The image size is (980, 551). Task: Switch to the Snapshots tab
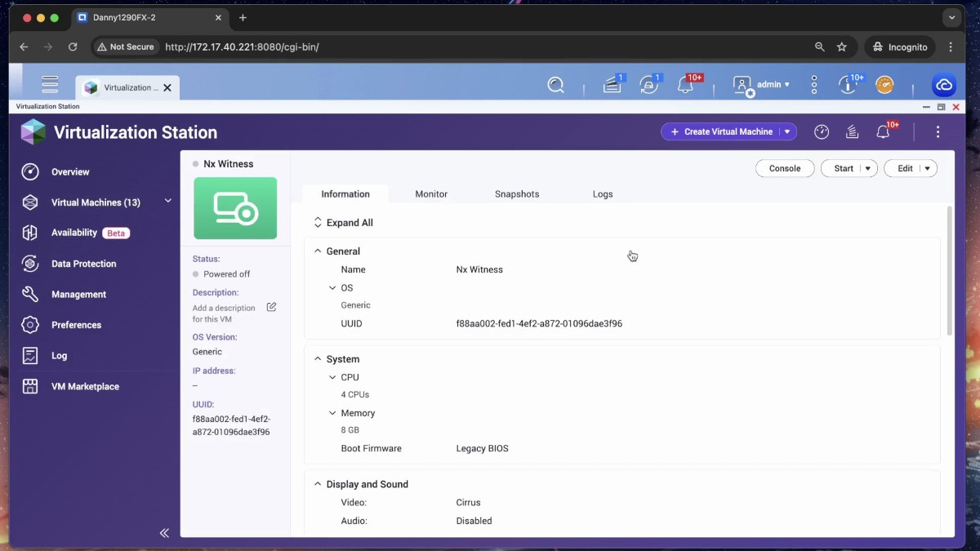517,194
